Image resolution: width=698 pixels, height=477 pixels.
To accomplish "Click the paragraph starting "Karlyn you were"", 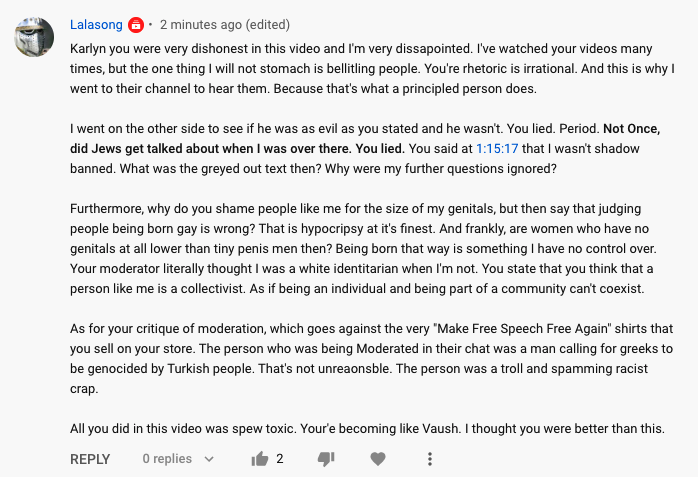I will pos(372,69).
